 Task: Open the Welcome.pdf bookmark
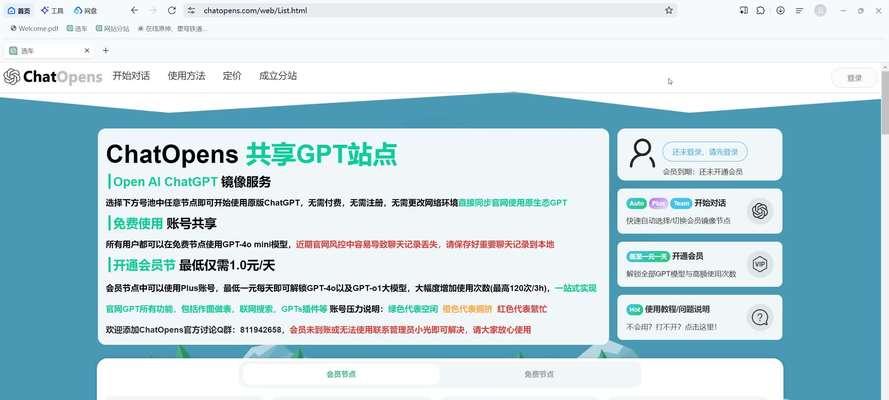pyautogui.click(x=34, y=28)
